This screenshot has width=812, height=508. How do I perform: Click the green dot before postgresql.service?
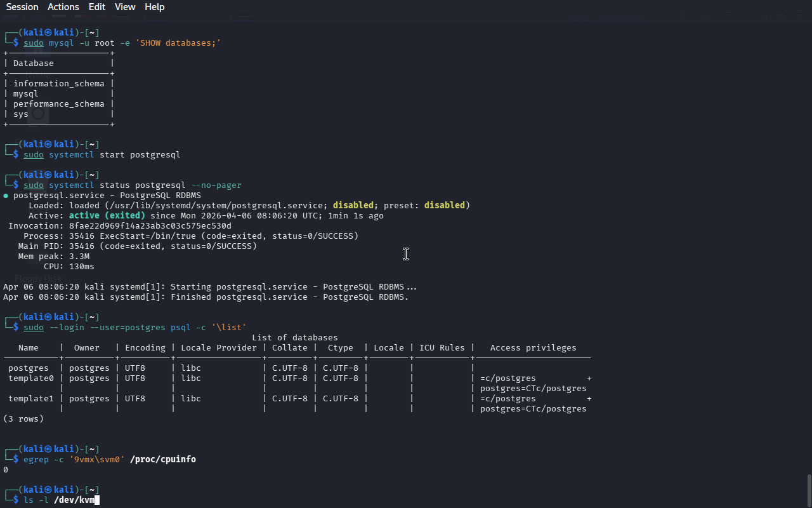click(6, 196)
